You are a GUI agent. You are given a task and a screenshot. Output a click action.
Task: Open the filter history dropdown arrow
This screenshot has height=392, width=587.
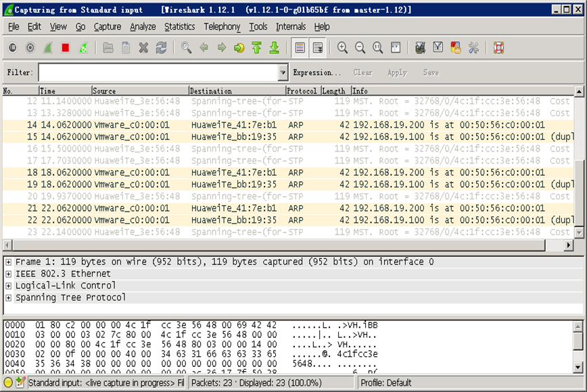coord(283,72)
